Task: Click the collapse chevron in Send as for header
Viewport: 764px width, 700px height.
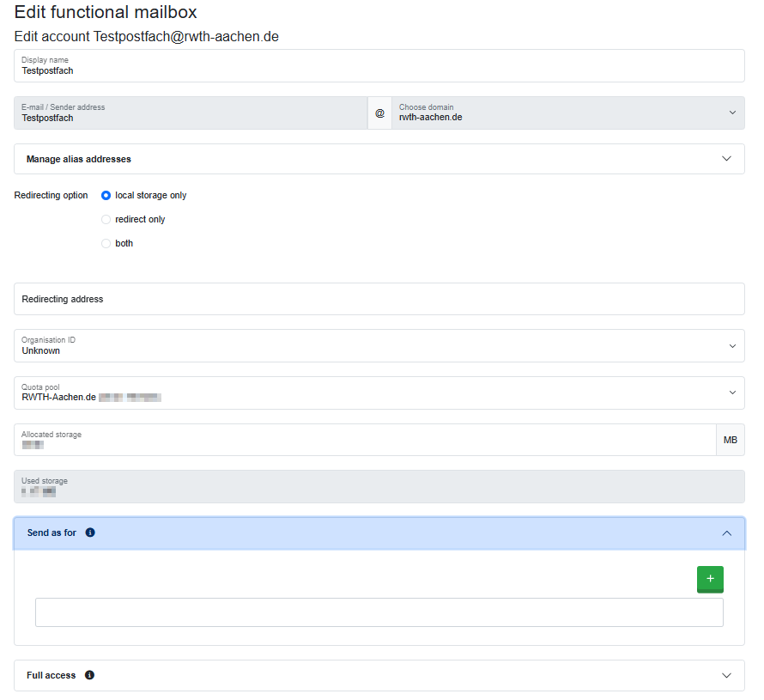Action: point(726,533)
